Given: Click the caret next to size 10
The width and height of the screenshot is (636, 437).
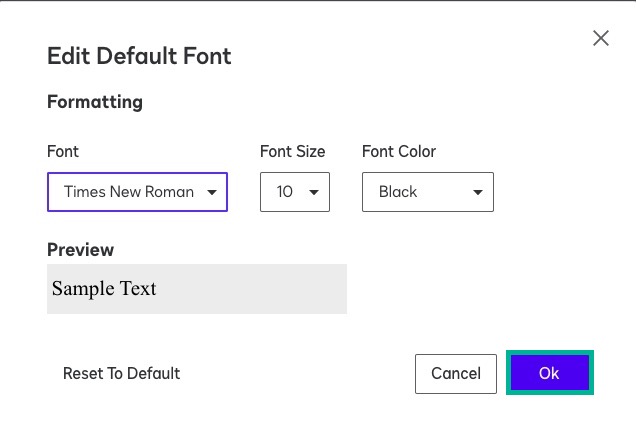Looking at the screenshot, I should 314,192.
